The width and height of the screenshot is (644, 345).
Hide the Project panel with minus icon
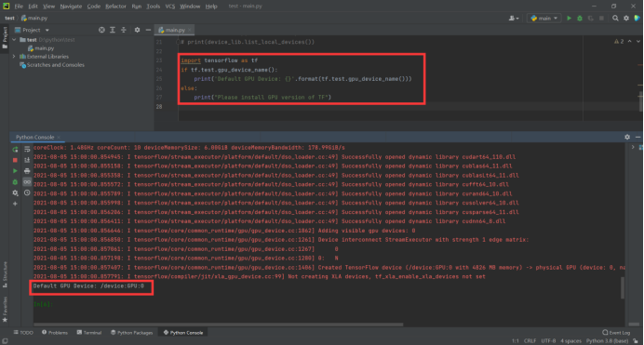pyautogui.click(x=148, y=30)
